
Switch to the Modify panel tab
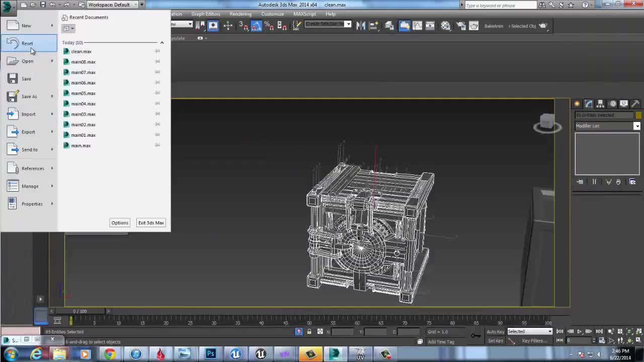(589, 104)
